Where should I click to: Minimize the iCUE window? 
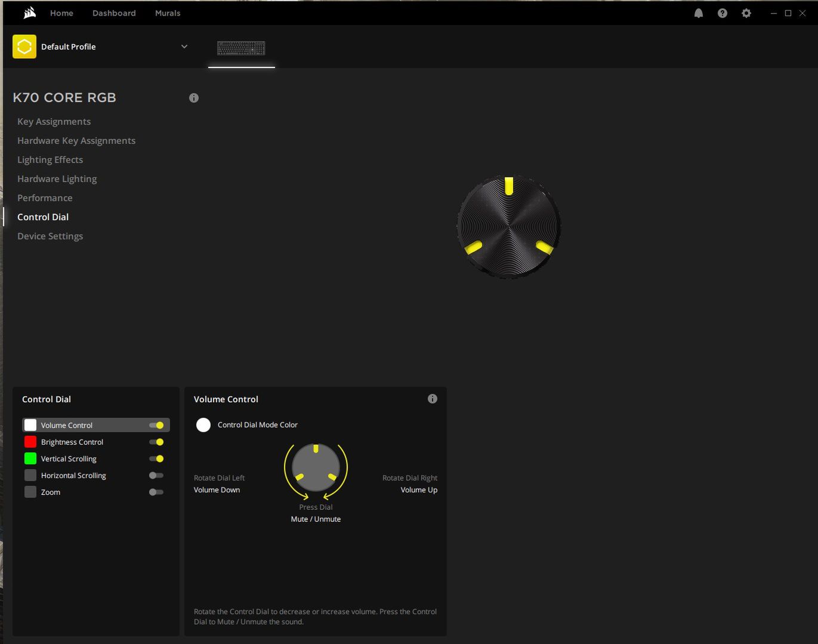[774, 13]
